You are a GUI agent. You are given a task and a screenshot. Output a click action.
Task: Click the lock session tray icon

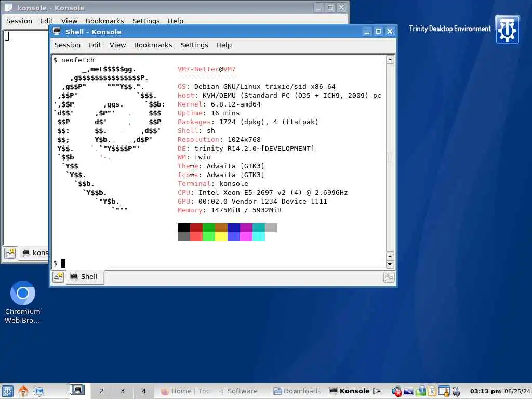(444, 391)
